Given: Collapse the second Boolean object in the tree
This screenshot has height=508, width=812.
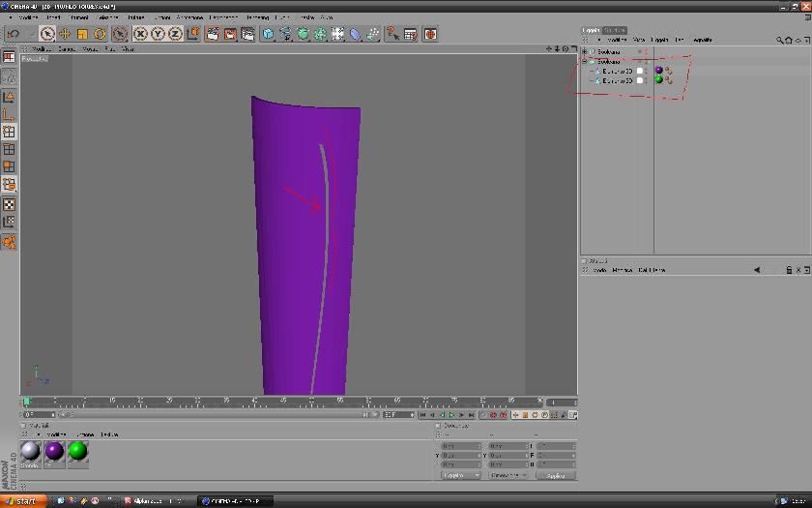Looking at the screenshot, I should [585, 61].
